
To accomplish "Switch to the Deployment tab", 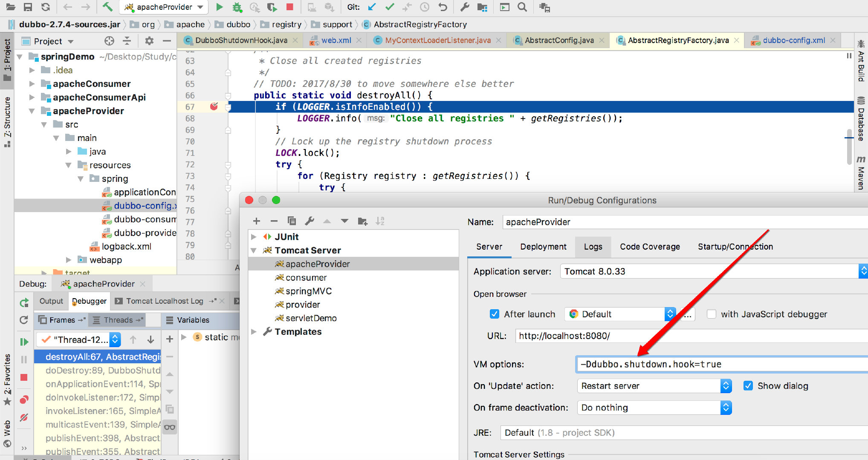I will pos(543,247).
